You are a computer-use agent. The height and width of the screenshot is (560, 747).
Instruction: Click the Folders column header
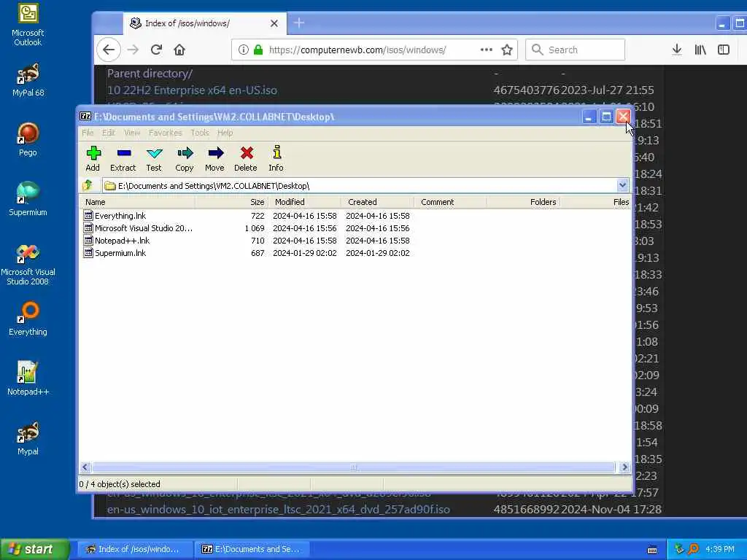pos(524,202)
